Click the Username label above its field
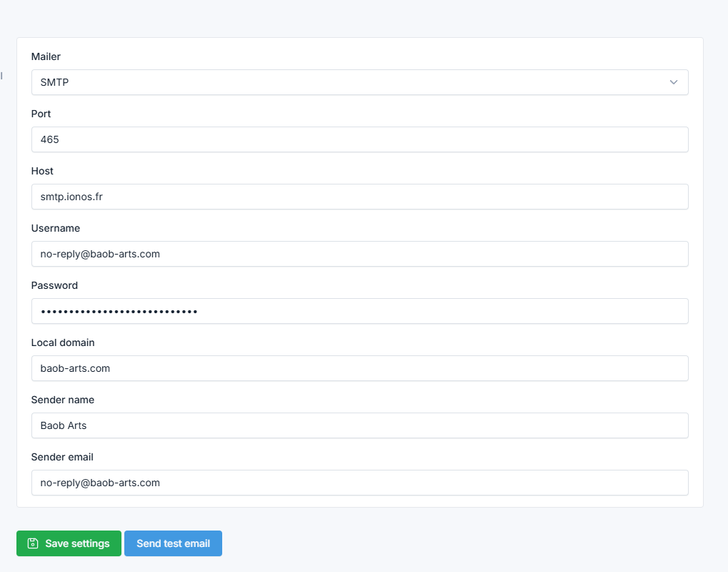728x572 pixels. (x=56, y=228)
